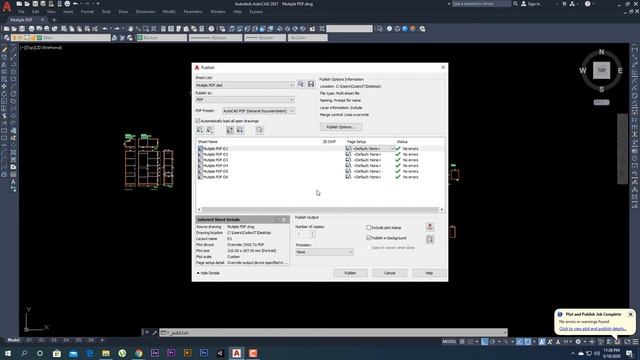Open the Precision dropdown
640x360 pixels.
pos(324,252)
